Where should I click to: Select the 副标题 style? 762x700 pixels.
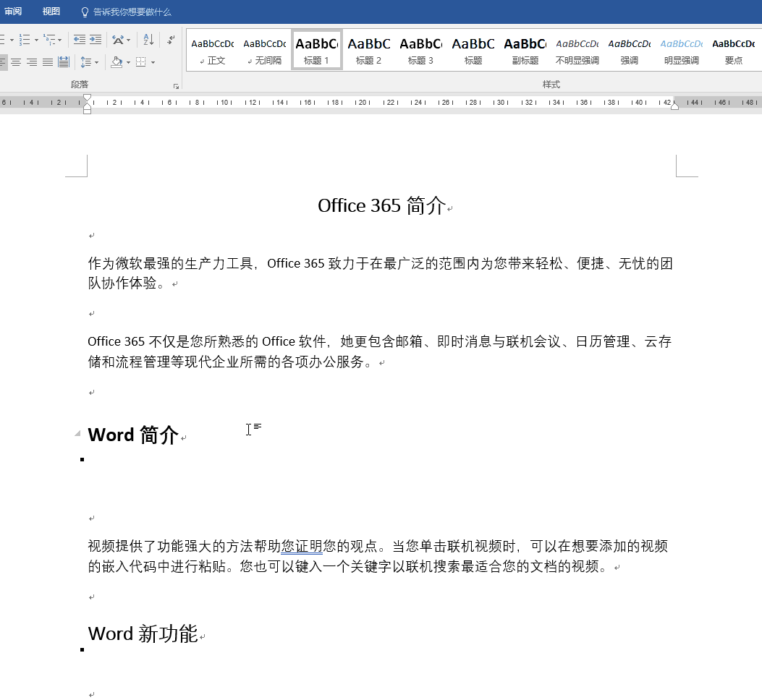click(x=525, y=51)
